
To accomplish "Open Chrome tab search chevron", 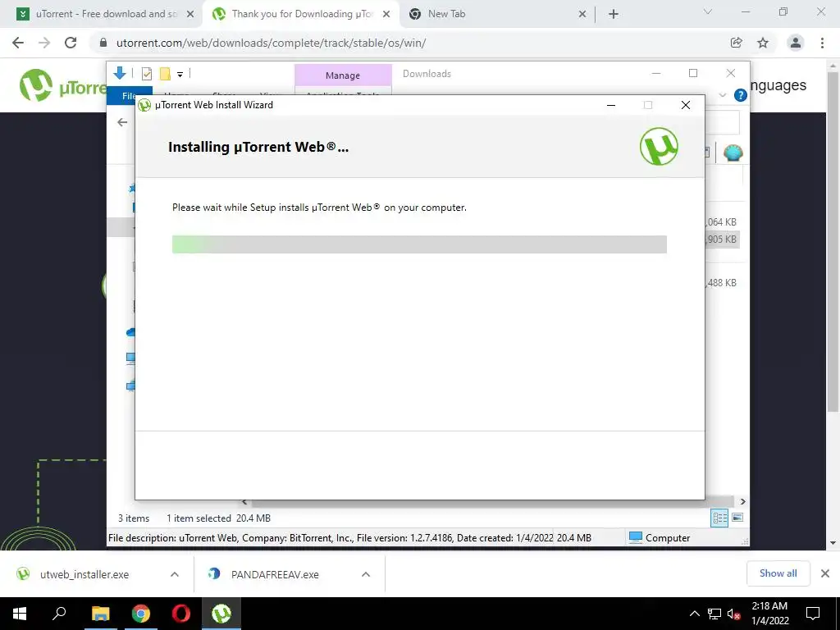I will click(708, 11).
